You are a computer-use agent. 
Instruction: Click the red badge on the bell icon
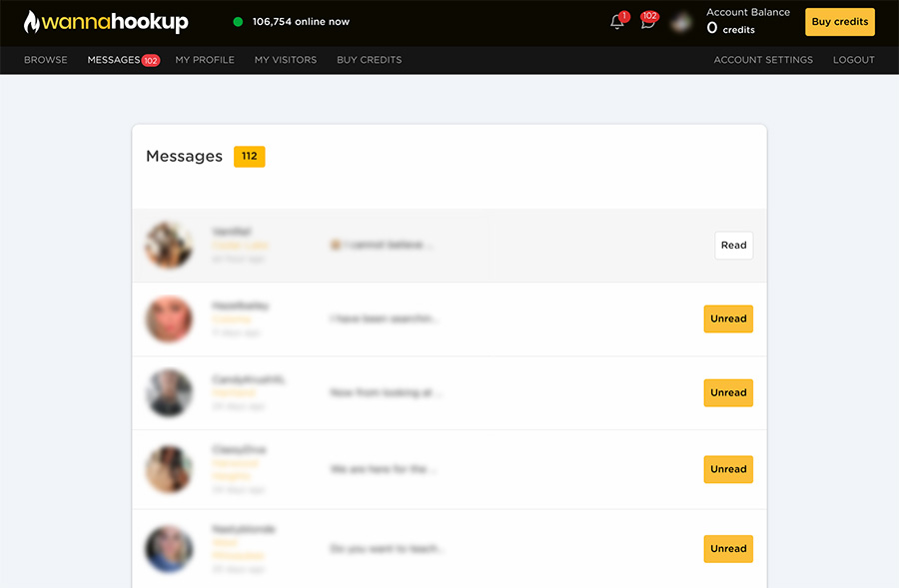(x=623, y=14)
